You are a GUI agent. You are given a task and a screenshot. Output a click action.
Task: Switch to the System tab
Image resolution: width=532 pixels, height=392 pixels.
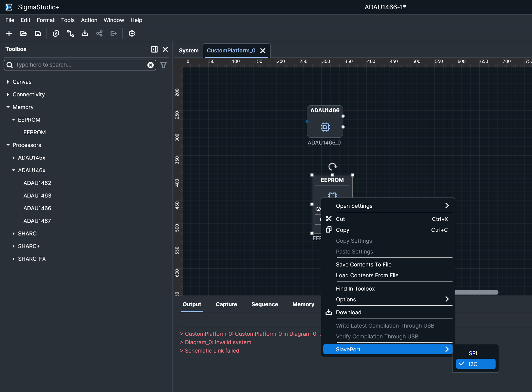(x=189, y=51)
